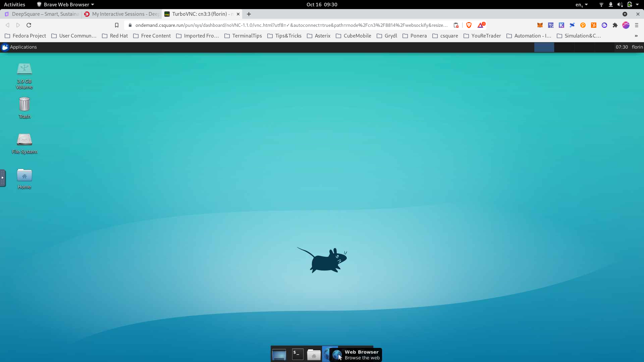
Task: Click the Show Desktop dock icon
Action: point(279,354)
